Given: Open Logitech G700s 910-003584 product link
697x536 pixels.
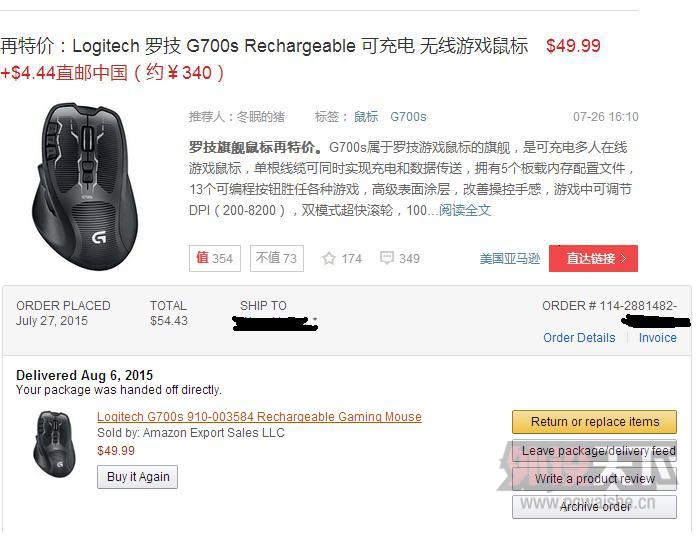Looking at the screenshot, I should click(259, 417).
